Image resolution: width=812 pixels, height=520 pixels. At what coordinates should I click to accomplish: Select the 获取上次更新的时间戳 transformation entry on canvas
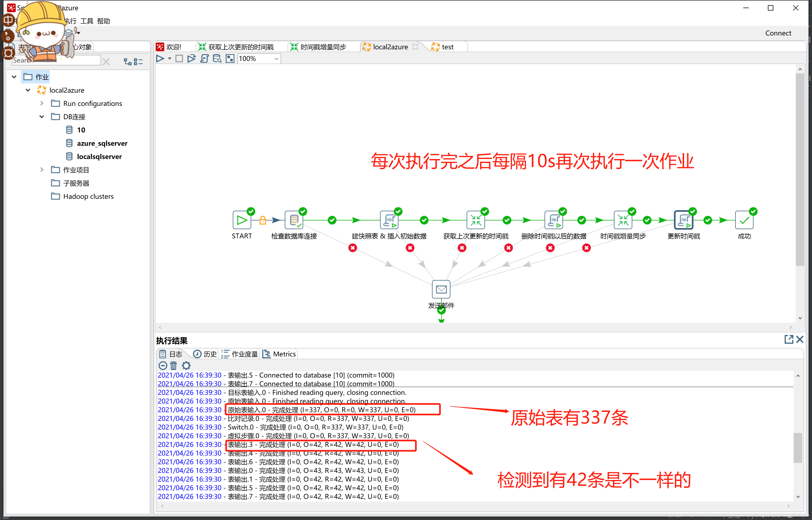tap(476, 220)
